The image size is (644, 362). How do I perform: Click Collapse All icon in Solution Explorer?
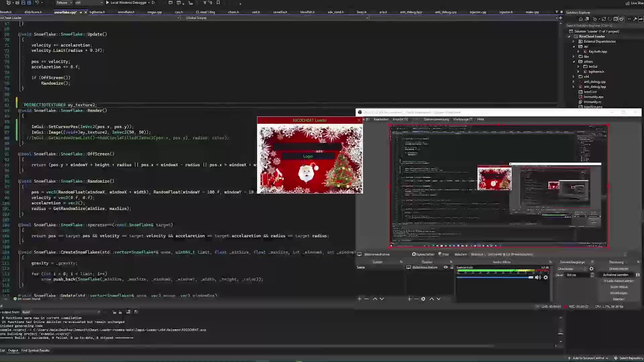click(x=615, y=19)
